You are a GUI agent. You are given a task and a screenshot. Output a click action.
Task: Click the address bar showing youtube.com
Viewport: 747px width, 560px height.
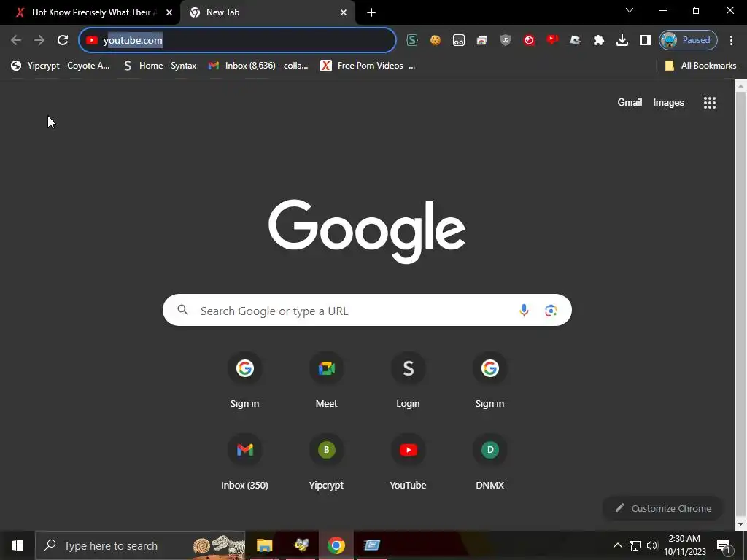[237, 40]
